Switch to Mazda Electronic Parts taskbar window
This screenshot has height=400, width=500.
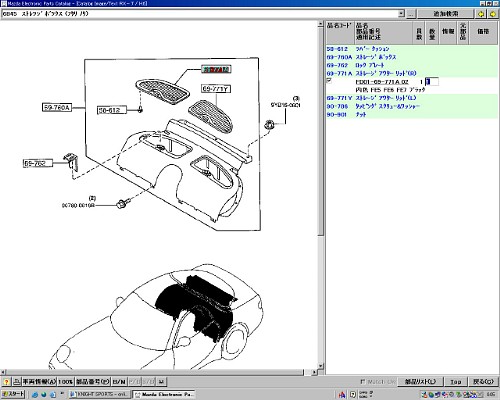[164, 394]
